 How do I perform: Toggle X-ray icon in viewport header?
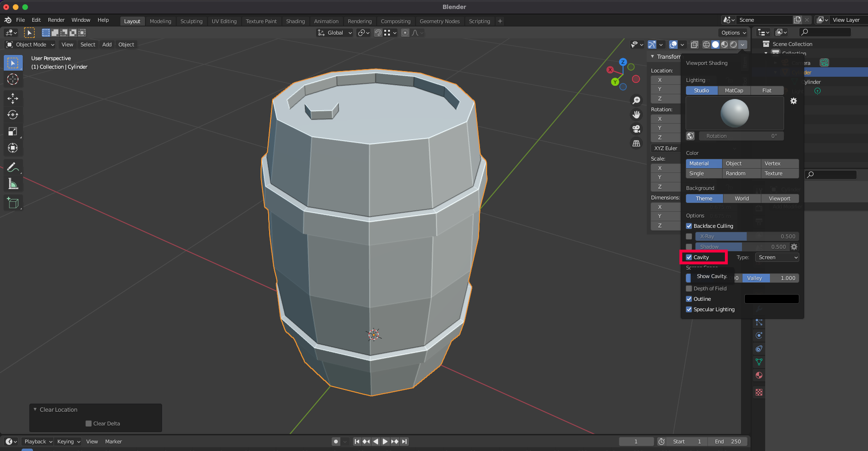coord(694,45)
